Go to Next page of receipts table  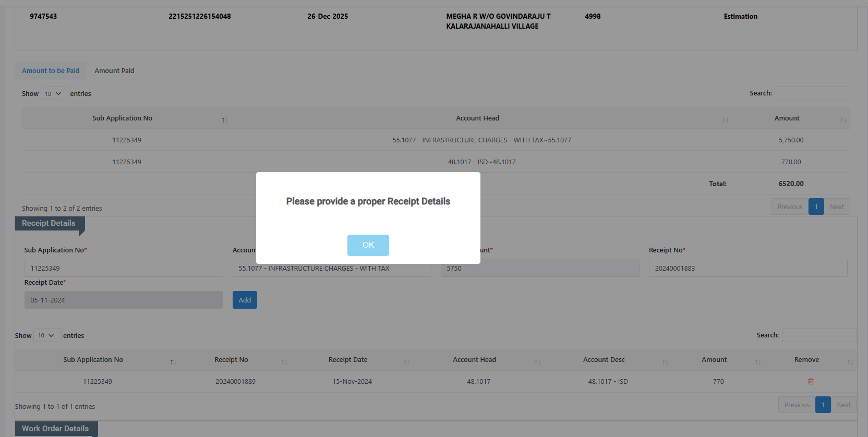[843, 405]
